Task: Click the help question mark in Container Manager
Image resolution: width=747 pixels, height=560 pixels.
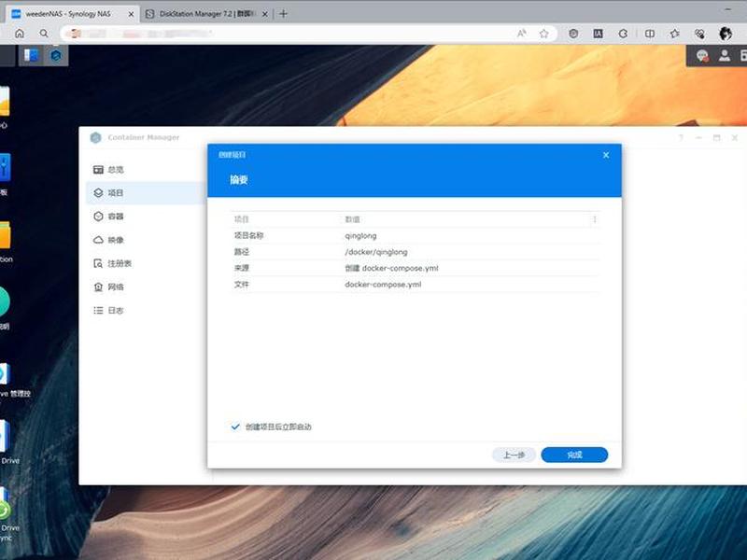Action: point(681,137)
